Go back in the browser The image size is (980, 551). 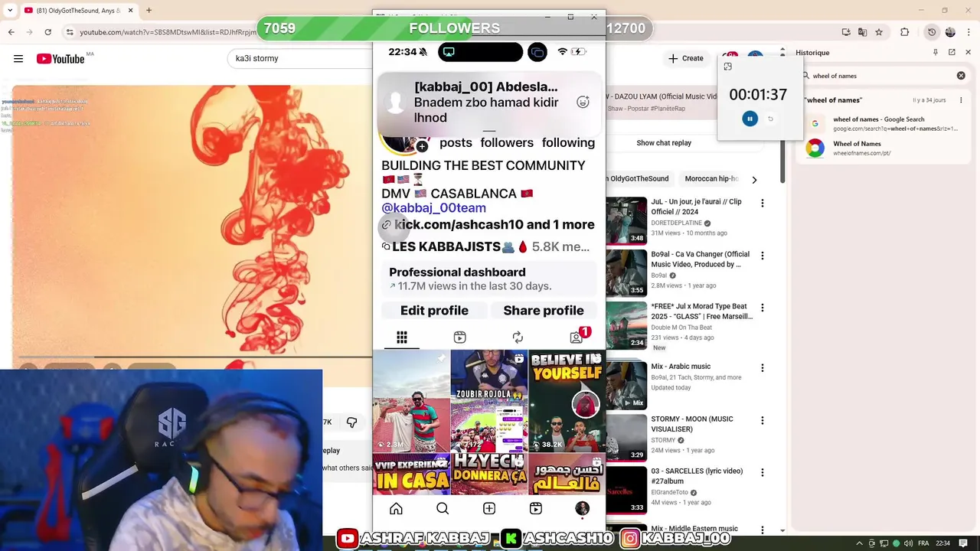[11, 32]
